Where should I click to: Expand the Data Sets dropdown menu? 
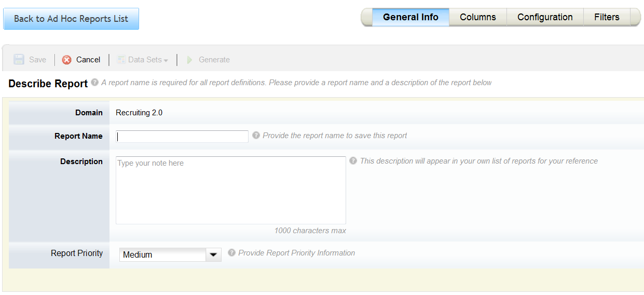pos(143,60)
